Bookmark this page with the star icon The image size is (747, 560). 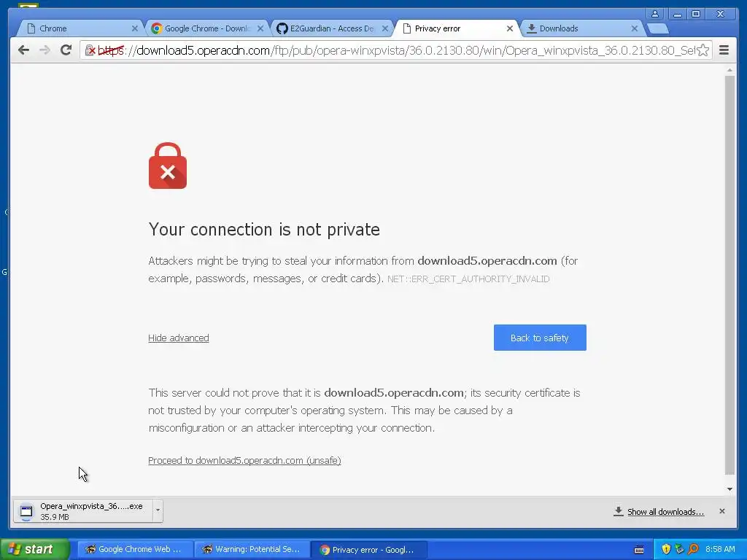tap(703, 50)
